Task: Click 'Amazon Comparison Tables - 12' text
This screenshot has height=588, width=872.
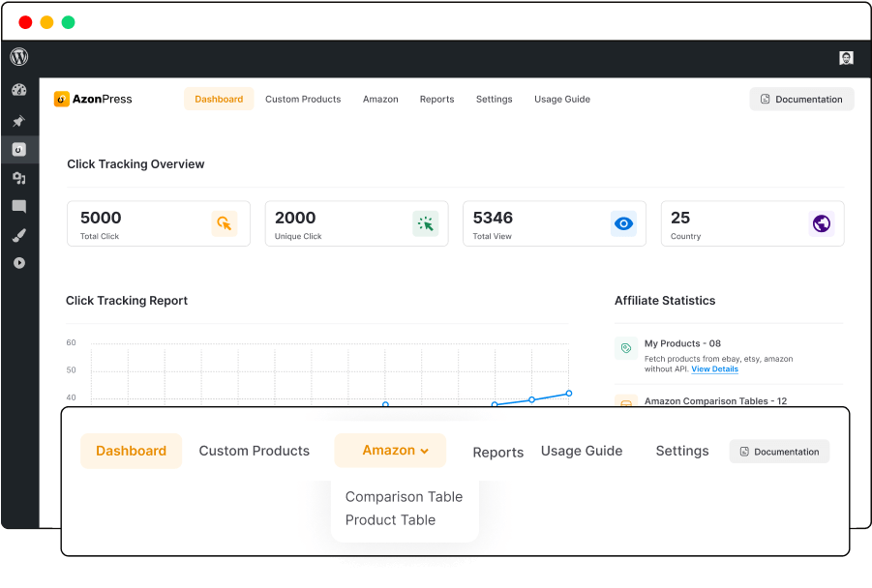Action: [x=716, y=401]
